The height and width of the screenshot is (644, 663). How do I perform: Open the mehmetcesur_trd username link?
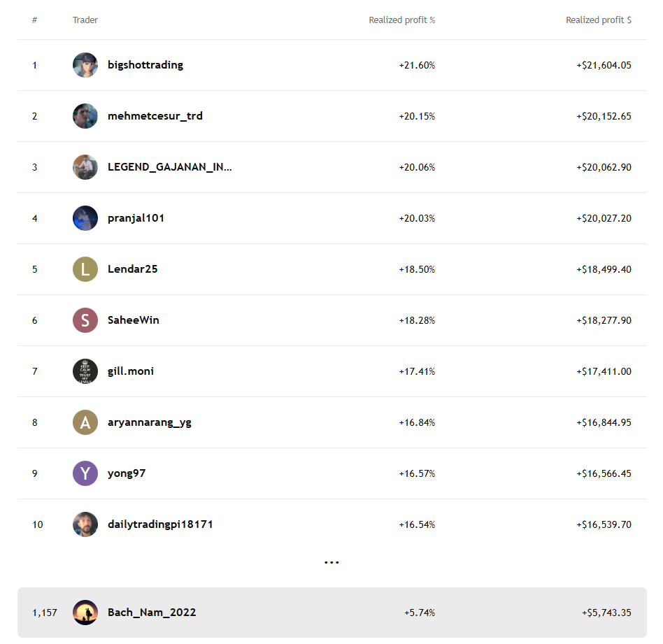(155, 116)
